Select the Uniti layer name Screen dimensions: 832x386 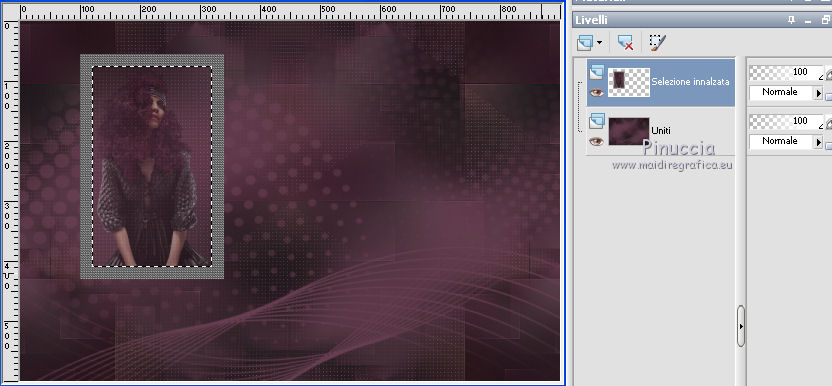coord(661,130)
